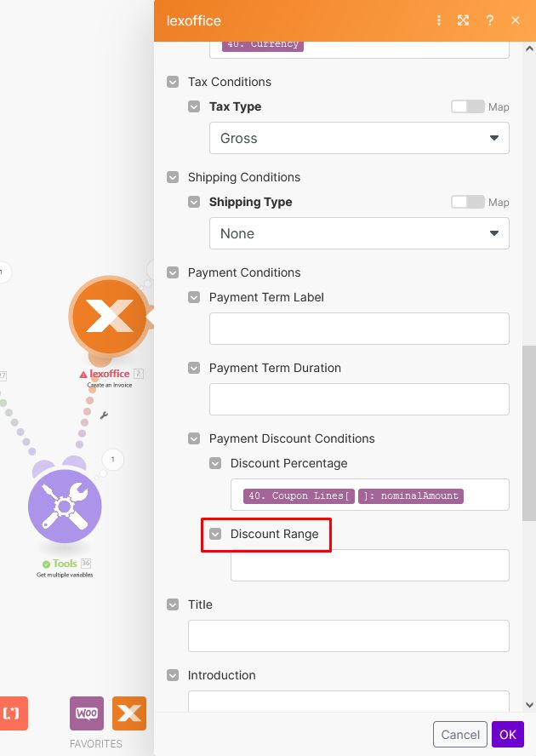536x756 pixels.
Task: Toggle the Discount Range checkbox
Action: coord(215,534)
